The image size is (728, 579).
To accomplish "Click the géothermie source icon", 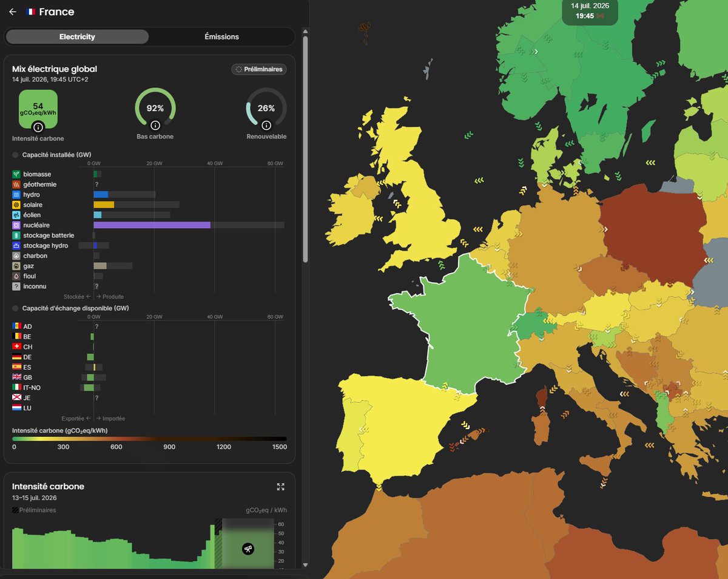I will [16, 185].
